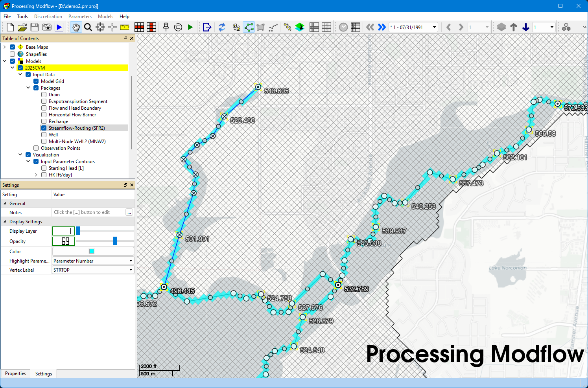Image resolution: width=588 pixels, height=388 pixels.
Task: Click the zoom-to-extent crosshair box icon
Action: (100, 27)
